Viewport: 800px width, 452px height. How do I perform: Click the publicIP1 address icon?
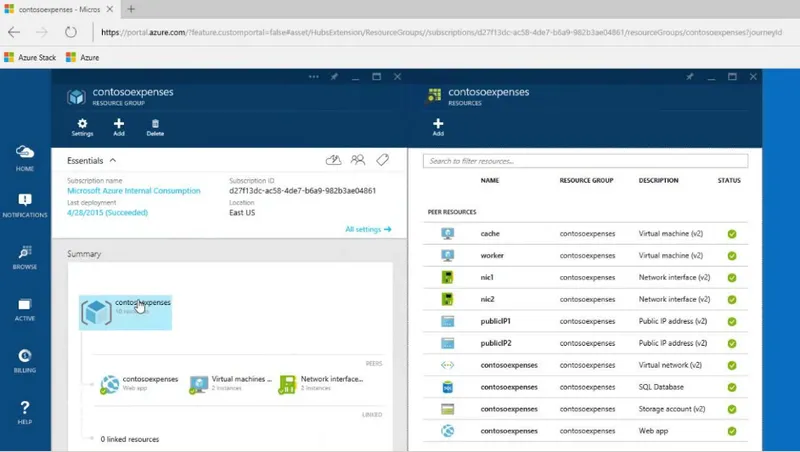tap(447, 321)
